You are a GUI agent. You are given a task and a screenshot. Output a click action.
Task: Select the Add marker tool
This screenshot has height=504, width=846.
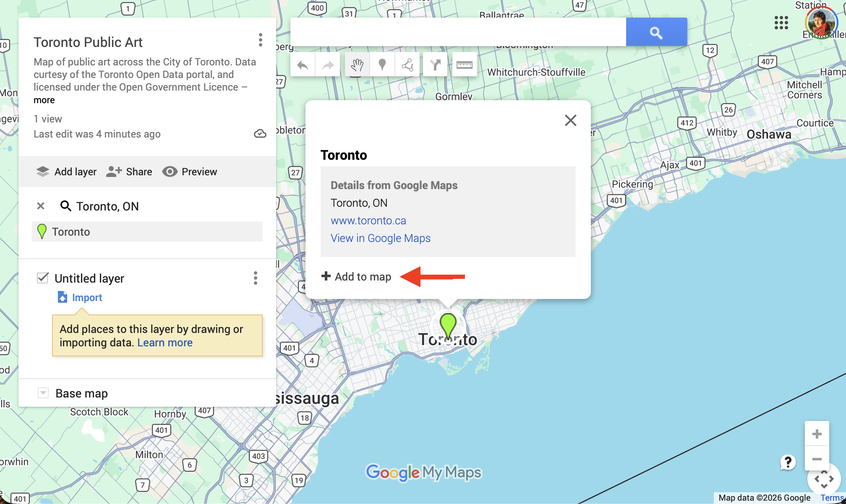point(382,65)
